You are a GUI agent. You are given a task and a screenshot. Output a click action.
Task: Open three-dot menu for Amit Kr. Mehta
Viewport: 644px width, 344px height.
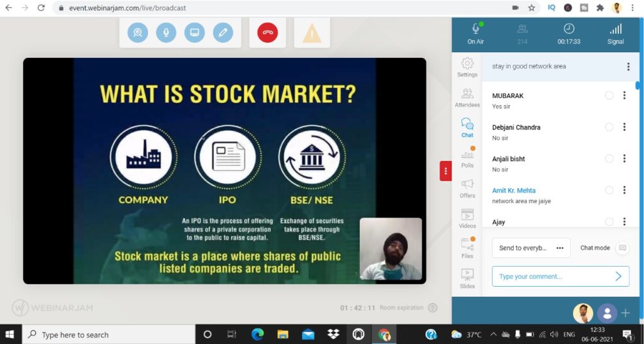click(624, 190)
